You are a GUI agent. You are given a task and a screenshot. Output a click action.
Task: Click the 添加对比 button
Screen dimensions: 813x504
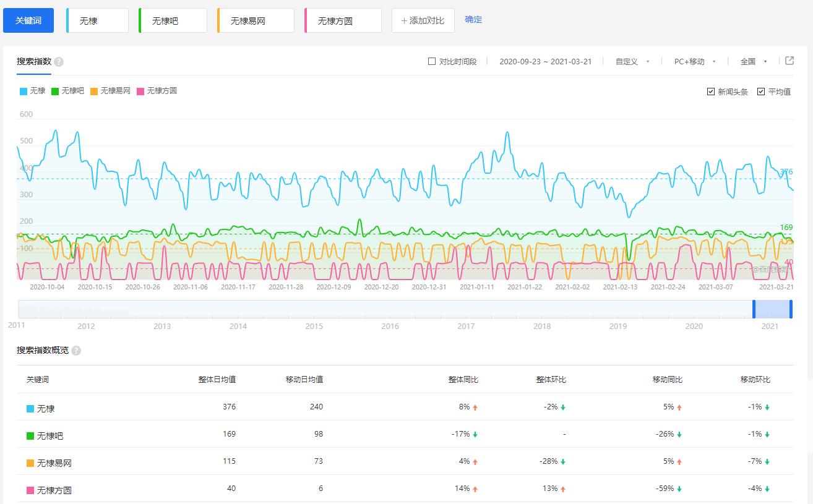(423, 20)
